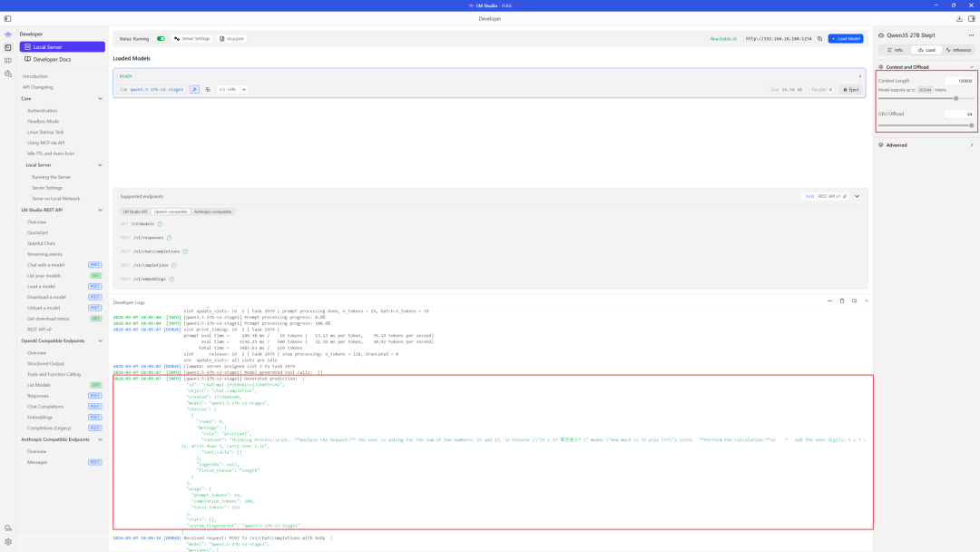Screen dimensions: 980x552
Task: Open the model search sidebar icon
Action: point(8,74)
